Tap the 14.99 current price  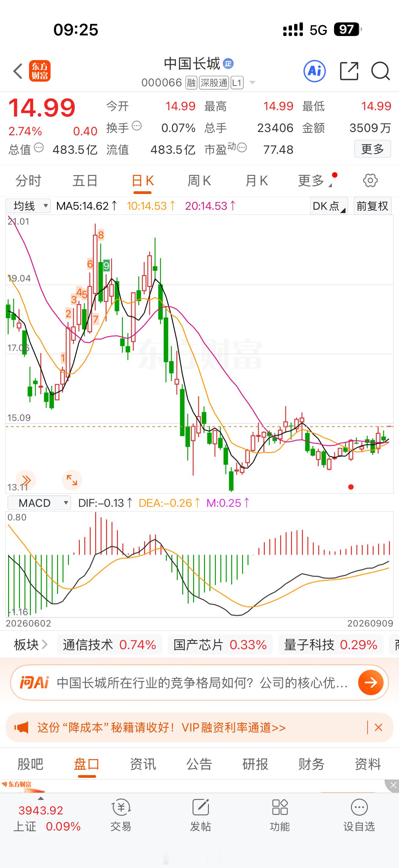click(42, 108)
